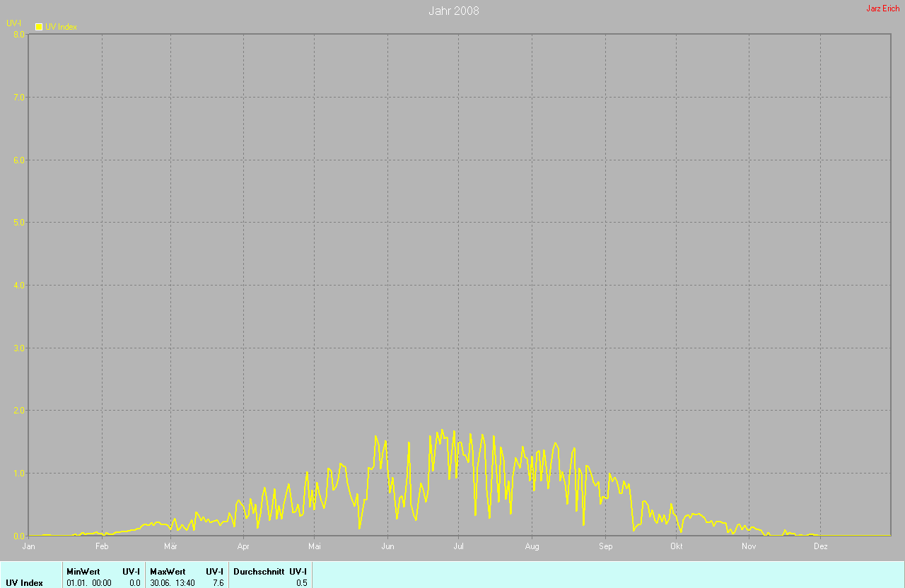Click the 'Jahr 2008' chart title
905x588 pixels.
click(454, 11)
